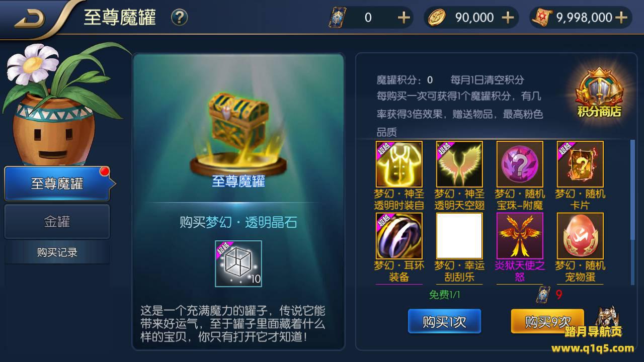Tap the 透明晶石 crystal reward thumbnail
The image size is (644, 362).
tap(238, 263)
